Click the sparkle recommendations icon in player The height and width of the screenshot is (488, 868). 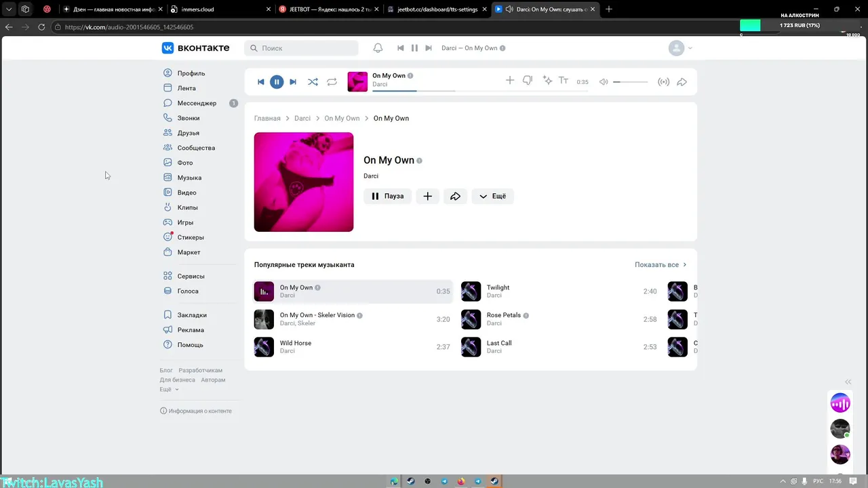(547, 81)
